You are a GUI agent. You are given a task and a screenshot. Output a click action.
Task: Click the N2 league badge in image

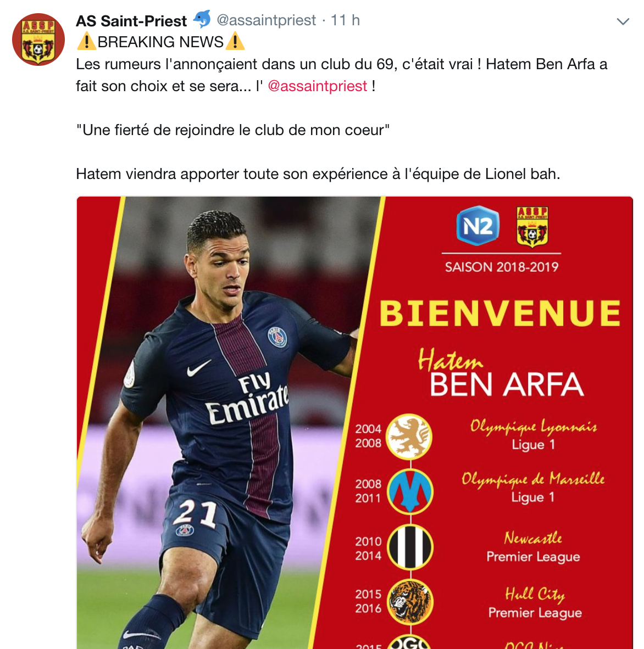[478, 226]
